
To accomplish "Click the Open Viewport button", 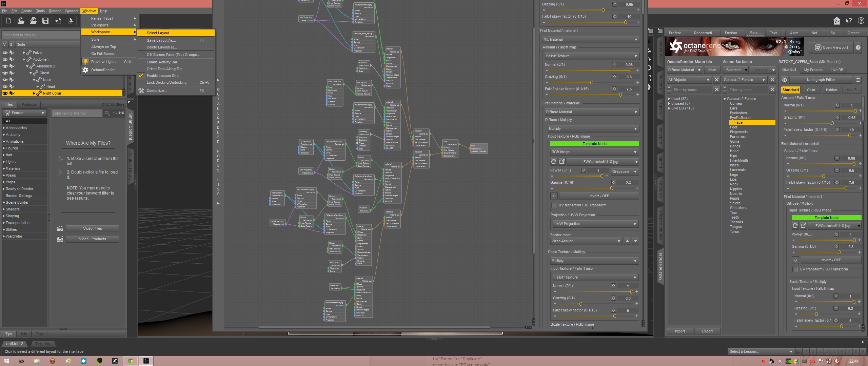I will (x=831, y=47).
